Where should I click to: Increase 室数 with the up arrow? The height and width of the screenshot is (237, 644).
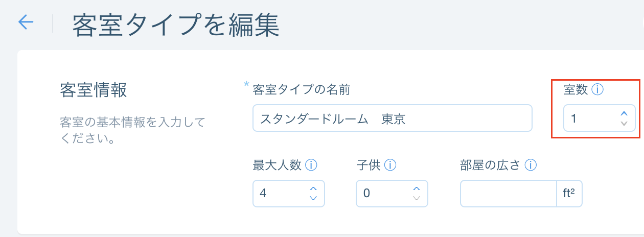pos(624,114)
